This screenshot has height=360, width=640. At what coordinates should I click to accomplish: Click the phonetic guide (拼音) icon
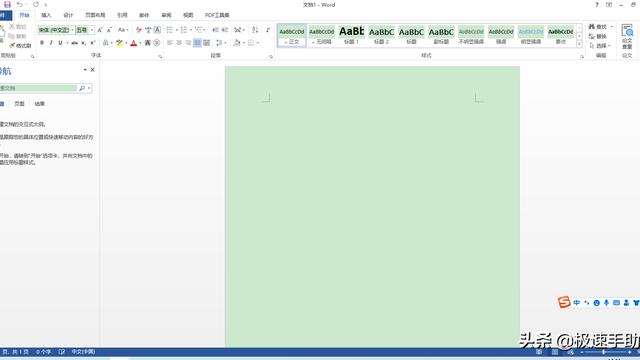click(x=148, y=30)
